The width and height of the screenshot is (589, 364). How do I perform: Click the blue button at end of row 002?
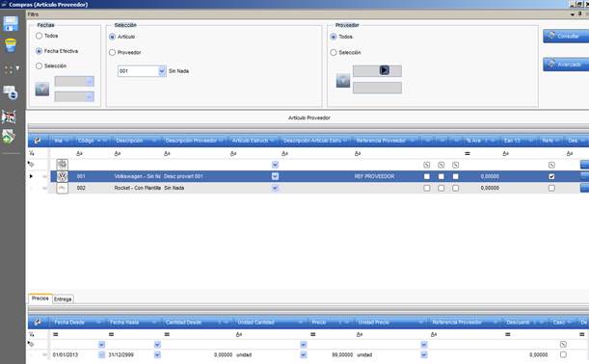coord(584,188)
